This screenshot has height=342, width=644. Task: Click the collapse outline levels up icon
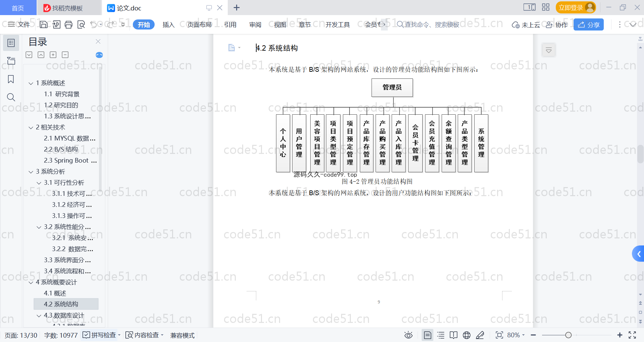41,55
